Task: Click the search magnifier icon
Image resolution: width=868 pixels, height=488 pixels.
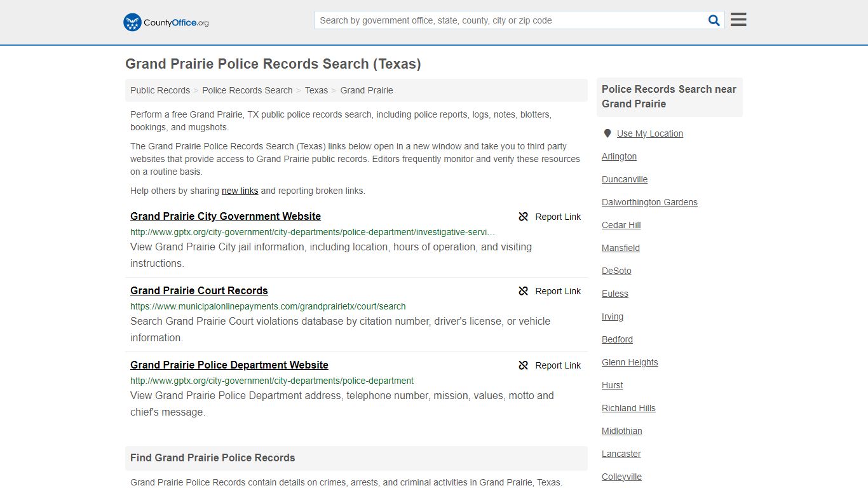Action: coord(714,20)
